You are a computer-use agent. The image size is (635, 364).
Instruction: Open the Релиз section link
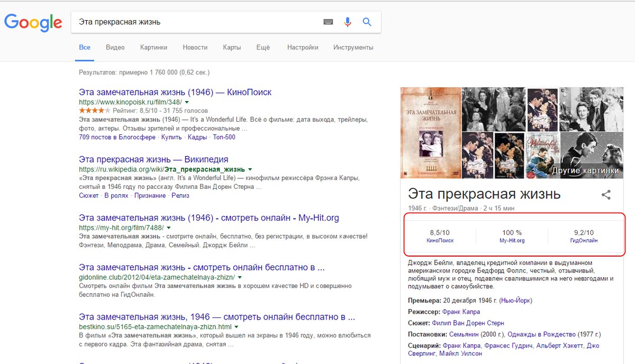point(180,195)
